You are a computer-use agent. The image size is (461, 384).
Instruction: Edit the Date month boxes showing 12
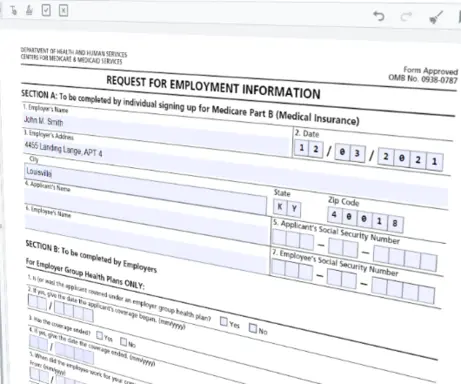(x=308, y=149)
